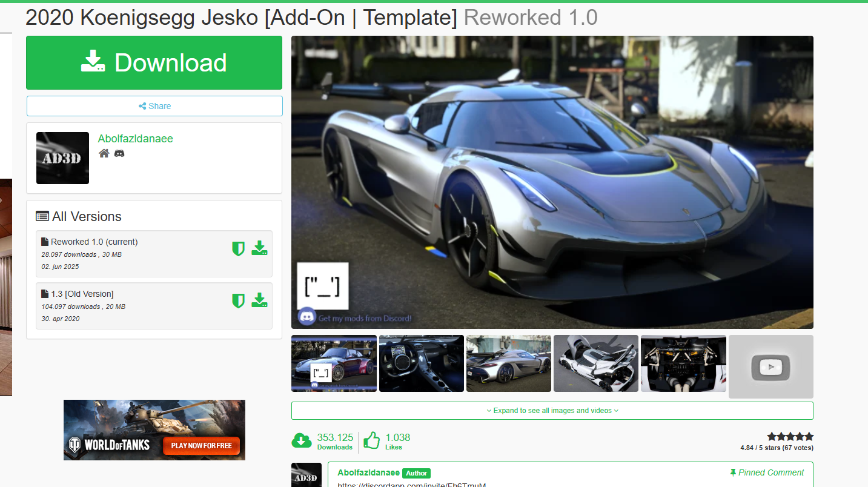The image size is (868, 487).
Task: Click download icon for Reworked 1.0 version
Action: 259,248
